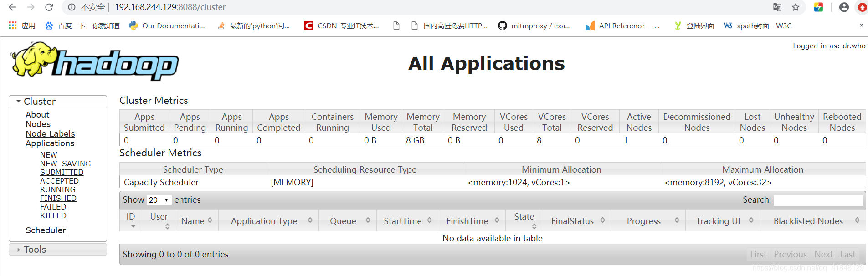Click the Lost Nodes count link
Viewport: 868px width, 276px height.
click(x=741, y=140)
